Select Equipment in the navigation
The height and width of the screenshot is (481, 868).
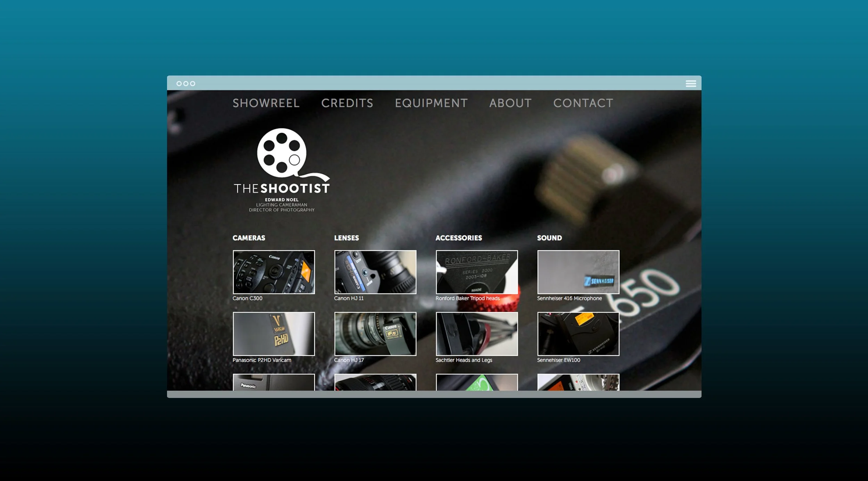431,103
